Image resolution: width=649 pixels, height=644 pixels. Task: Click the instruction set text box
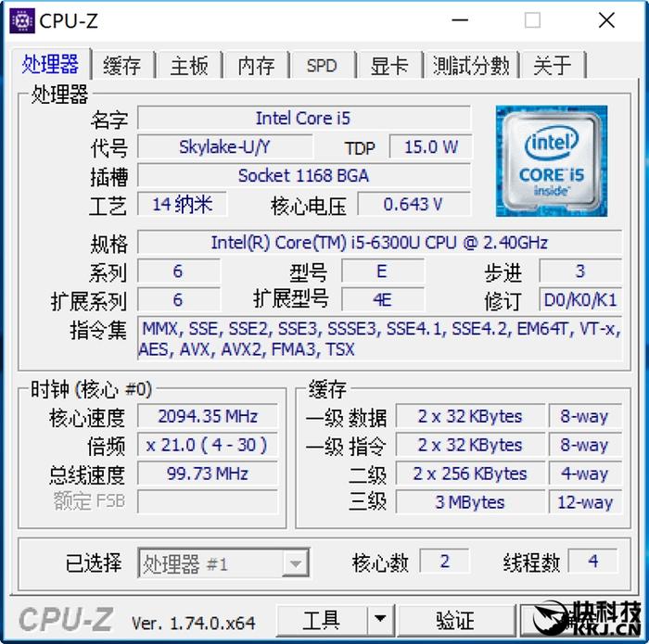[379, 339]
